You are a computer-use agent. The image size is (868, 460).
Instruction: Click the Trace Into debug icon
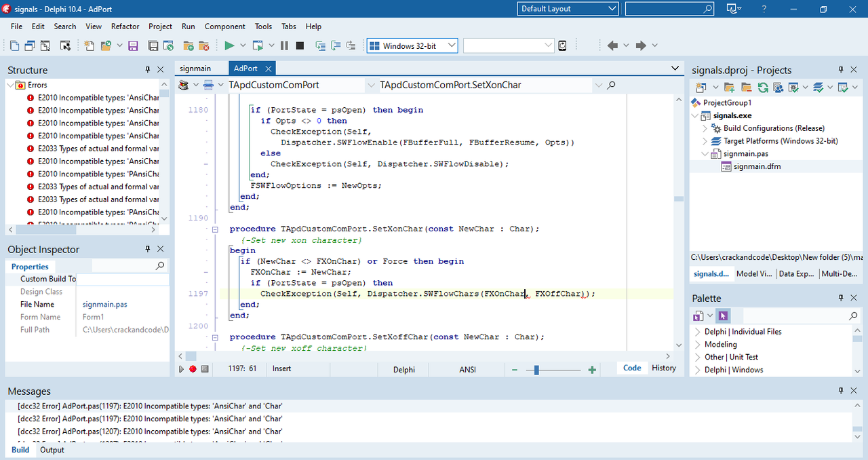click(x=320, y=45)
